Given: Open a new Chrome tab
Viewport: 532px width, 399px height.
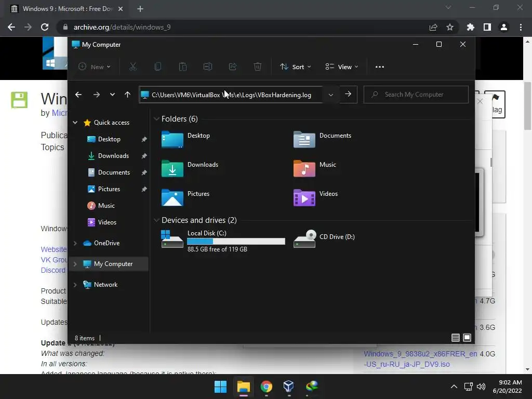Looking at the screenshot, I should [x=140, y=9].
